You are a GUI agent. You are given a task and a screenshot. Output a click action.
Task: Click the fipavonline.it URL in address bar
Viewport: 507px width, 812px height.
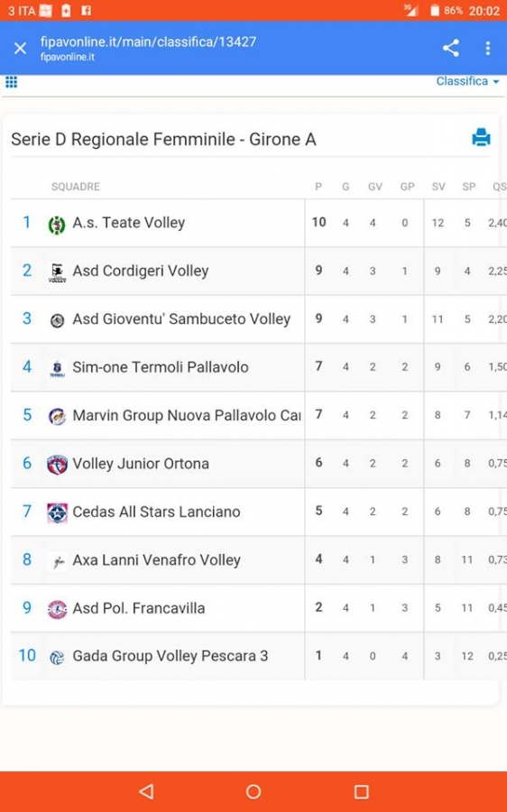tap(148, 42)
